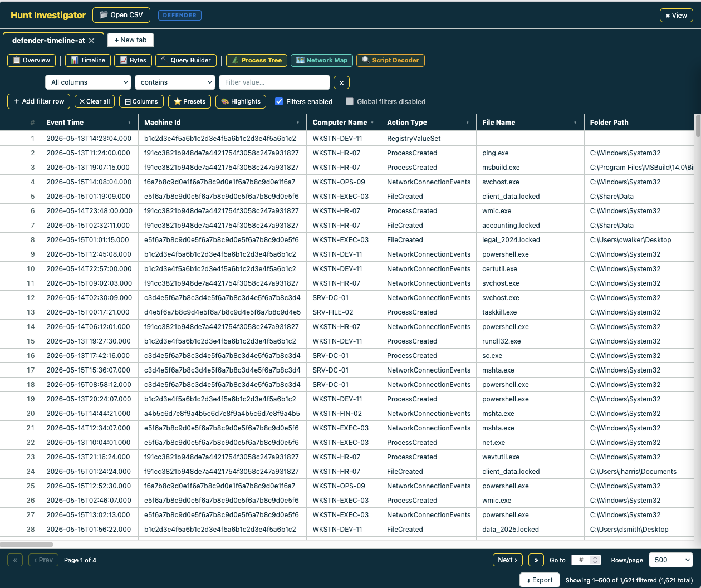Open the contains operator dropdown

click(175, 82)
